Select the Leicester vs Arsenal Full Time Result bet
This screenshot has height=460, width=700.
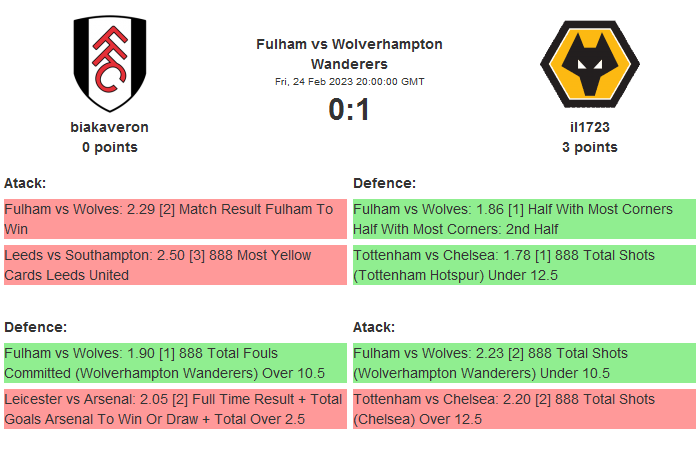(x=175, y=409)
